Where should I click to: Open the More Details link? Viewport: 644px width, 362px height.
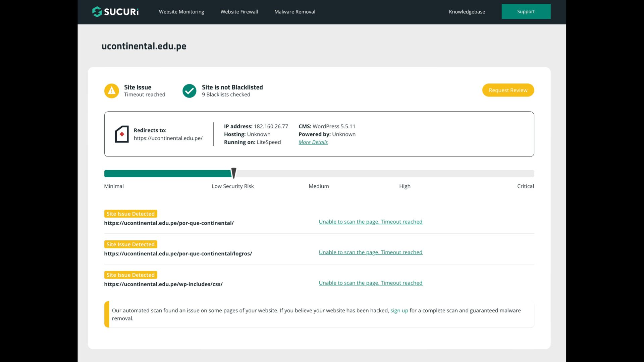pos(313,142)
